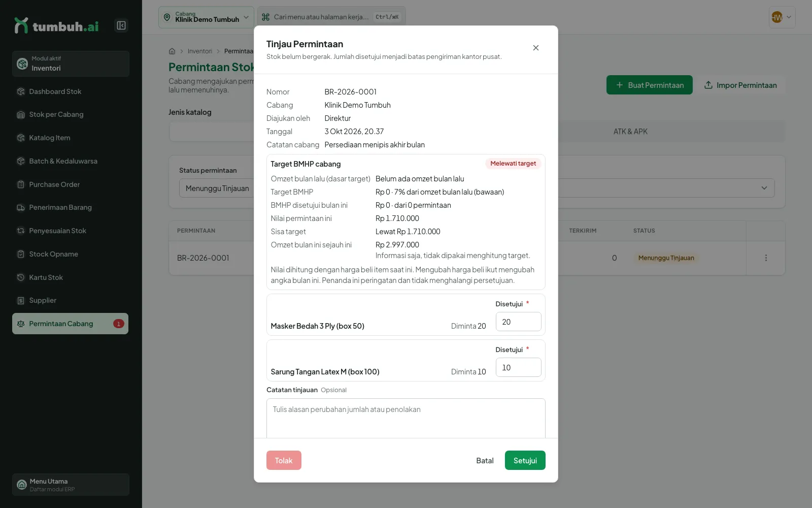The image size is (812, 508).
Task: Open row actions menu for BR-2026-0001
Action: [766, 258]
